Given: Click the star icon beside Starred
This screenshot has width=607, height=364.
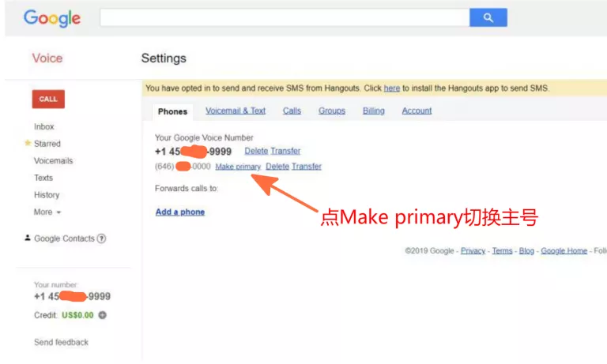Looking at the screenshot, I should pyautogui.click(x=28, y=144).
